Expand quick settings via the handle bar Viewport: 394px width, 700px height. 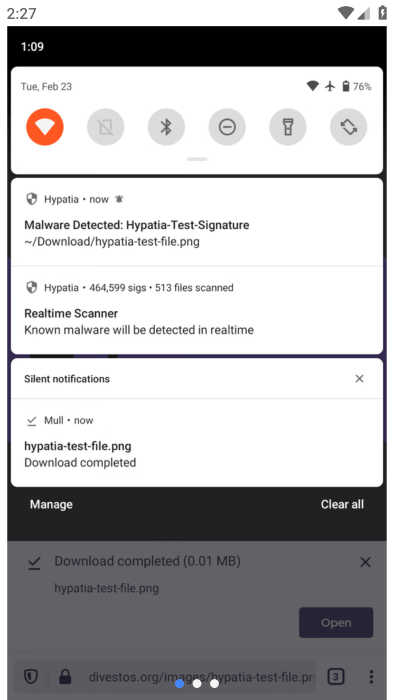(197, 159)
